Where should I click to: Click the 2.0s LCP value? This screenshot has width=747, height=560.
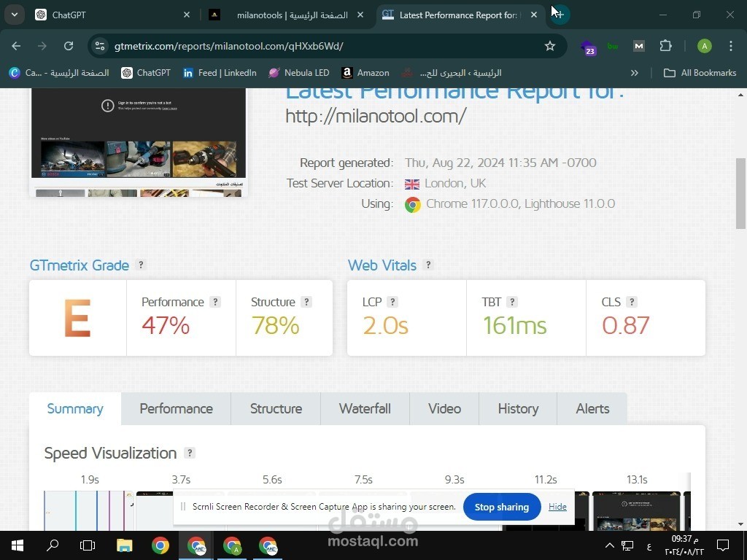pyautogui.click(x=385, y=326)
